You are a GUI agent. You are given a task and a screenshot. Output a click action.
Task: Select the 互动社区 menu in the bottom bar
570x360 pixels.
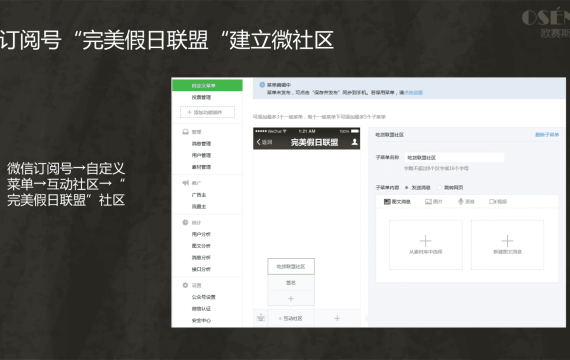point(291,318)
